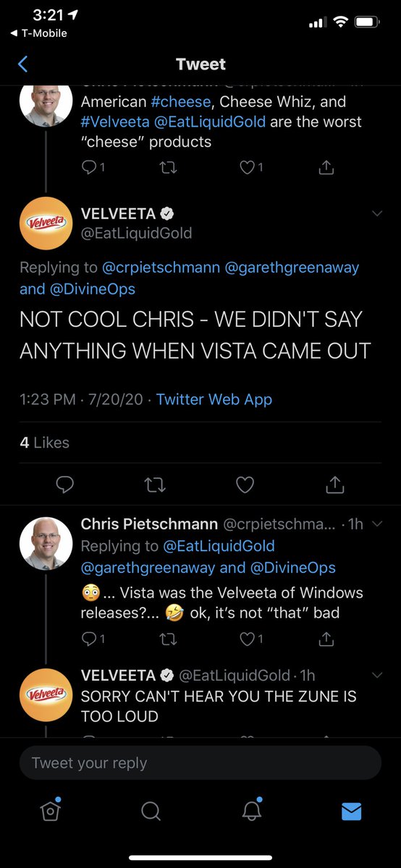Tap the Tweet your reply field
Image resolution: width=401 pixels, height=868 pixels.
(200, 762)
